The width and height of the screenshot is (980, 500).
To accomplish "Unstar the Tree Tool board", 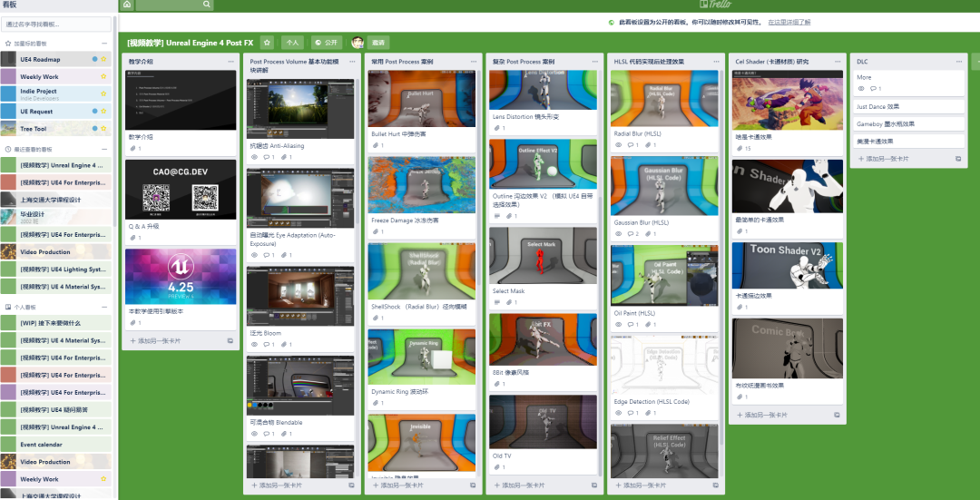I will point(103,128).
